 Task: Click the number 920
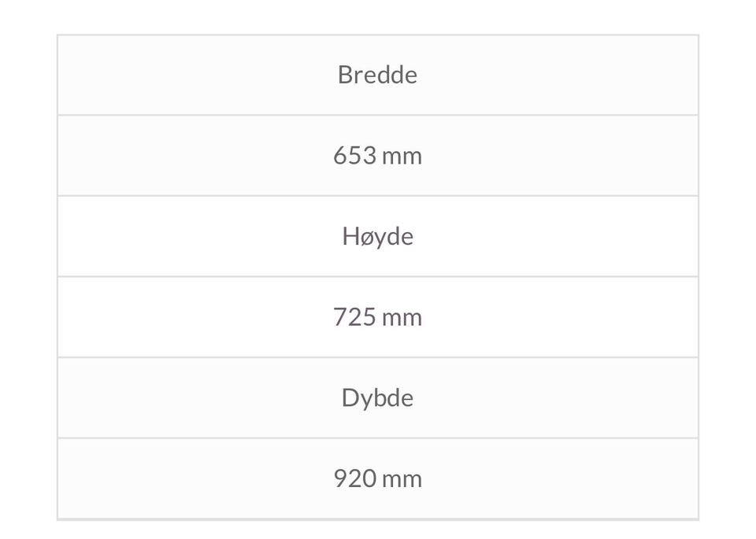(354, 478)
